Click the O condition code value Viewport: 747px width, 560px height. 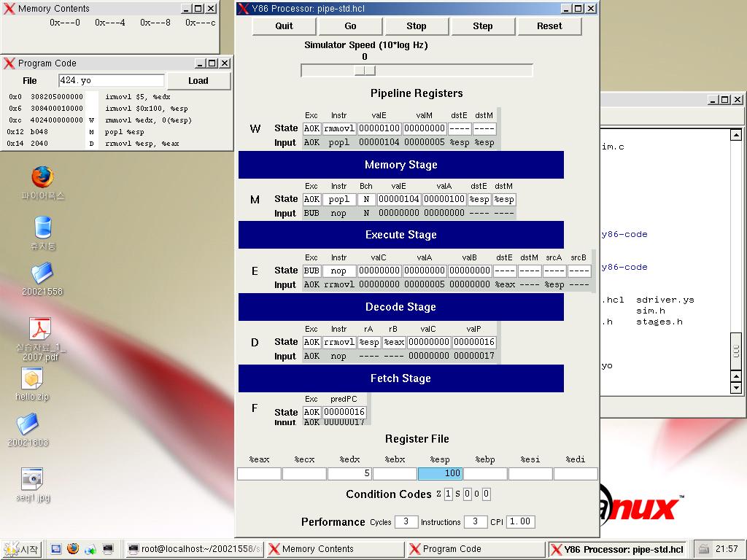pyautogui.click(x=486, y=494)
